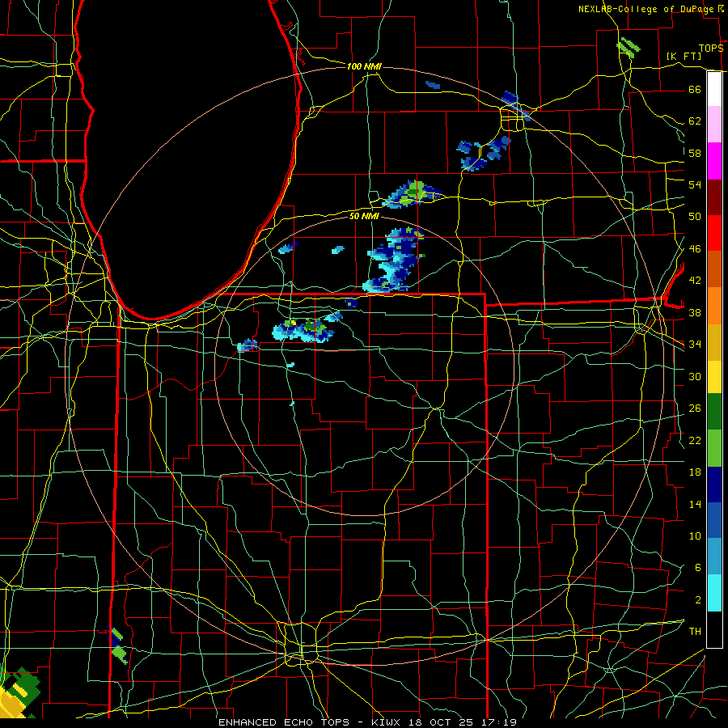728x728 pixels.
Task: Click the legend value "14"
Action: point(695,504)
